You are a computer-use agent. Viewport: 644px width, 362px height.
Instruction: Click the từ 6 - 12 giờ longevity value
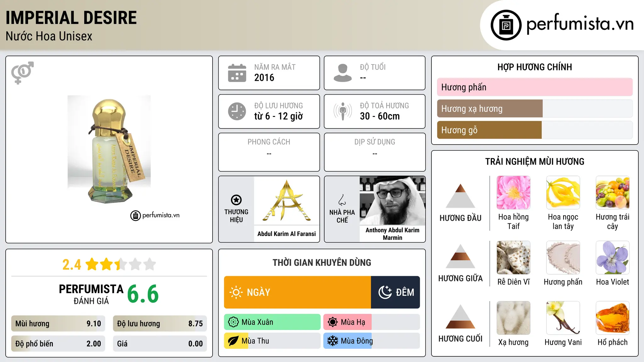click(278, 116)
